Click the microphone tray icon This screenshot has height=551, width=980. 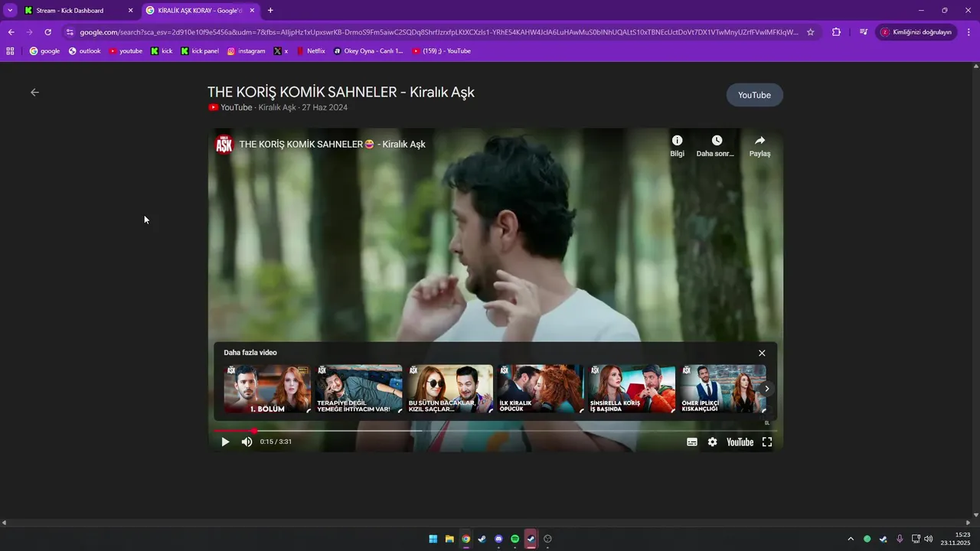click(x=900, y=539)
